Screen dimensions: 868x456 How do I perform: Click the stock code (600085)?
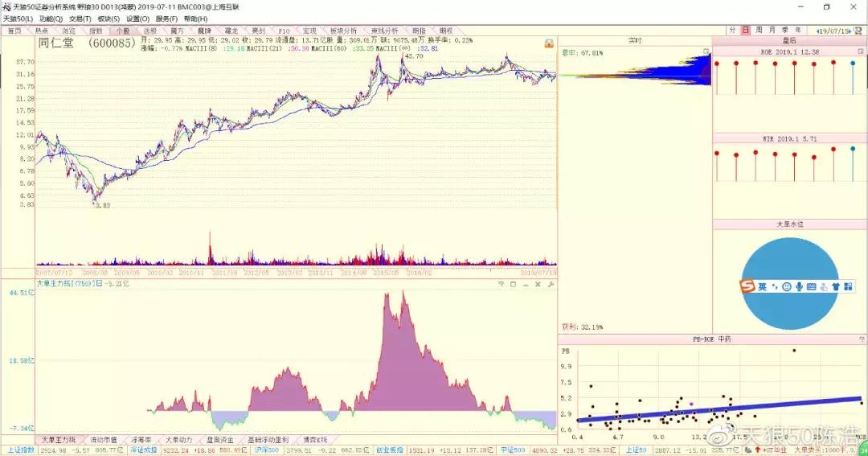111,43
